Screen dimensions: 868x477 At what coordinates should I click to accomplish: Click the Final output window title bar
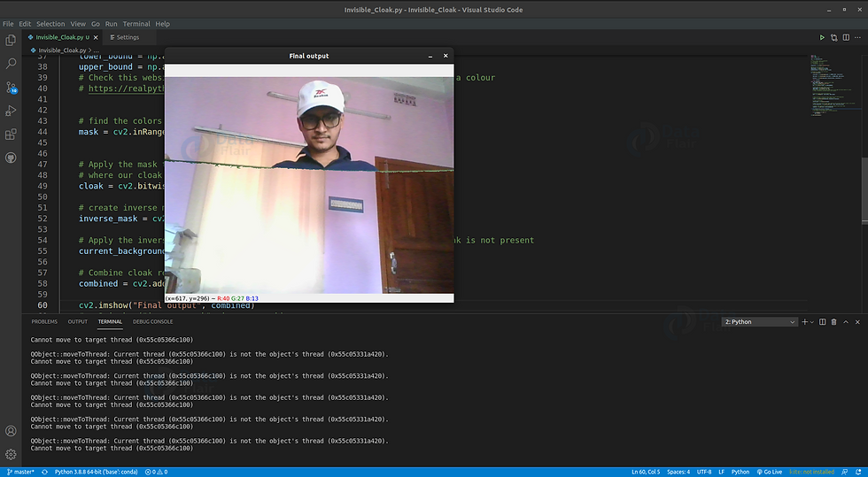coord(309,56)
